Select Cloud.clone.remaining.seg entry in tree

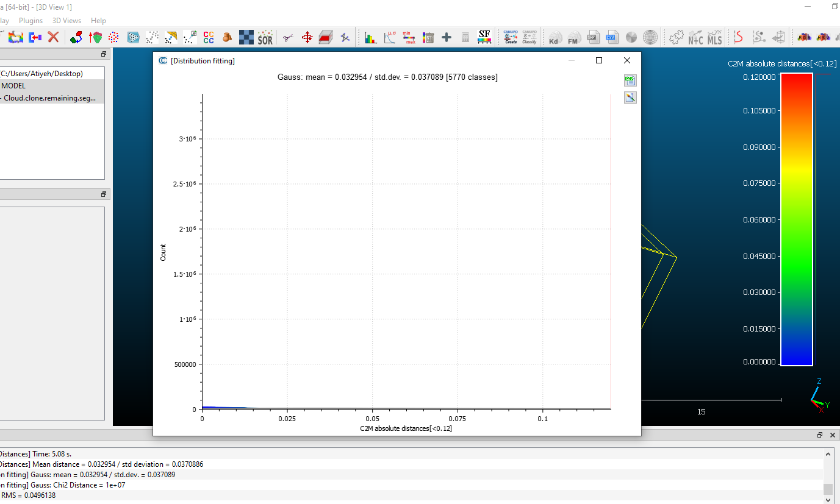(x=50, y=98)
